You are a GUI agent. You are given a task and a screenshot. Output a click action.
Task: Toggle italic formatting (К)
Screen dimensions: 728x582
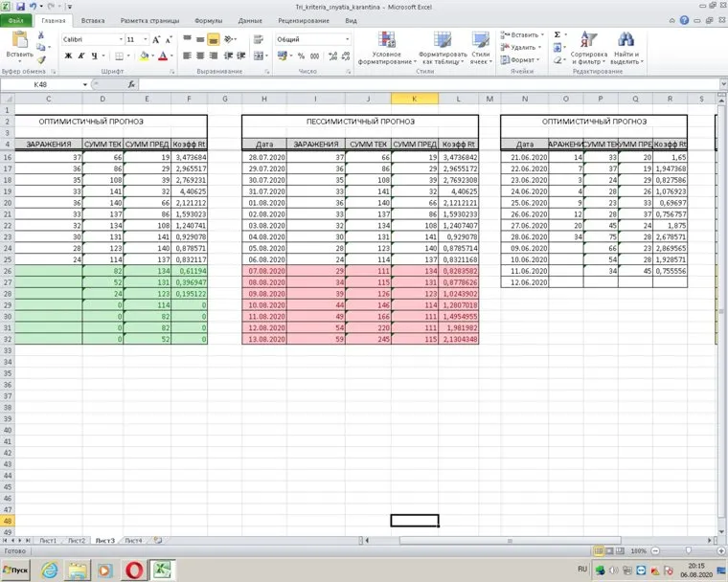[x=81, y=56]
